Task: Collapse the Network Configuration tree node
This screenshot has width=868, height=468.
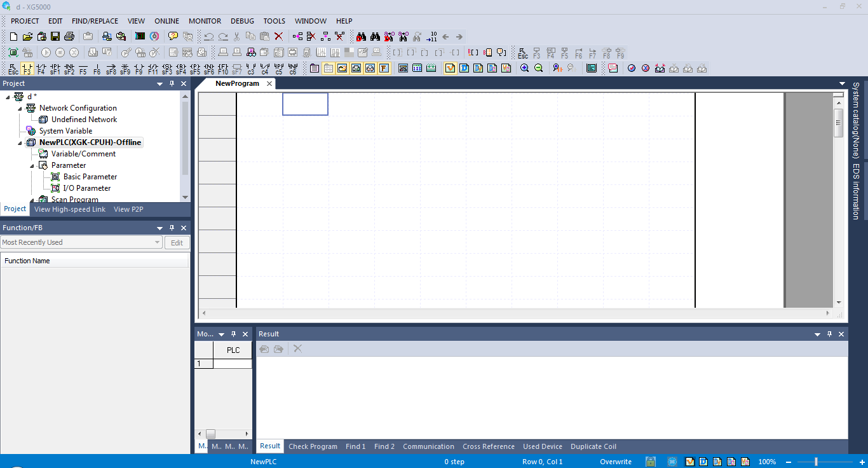Action: click(x=20, y=108)
